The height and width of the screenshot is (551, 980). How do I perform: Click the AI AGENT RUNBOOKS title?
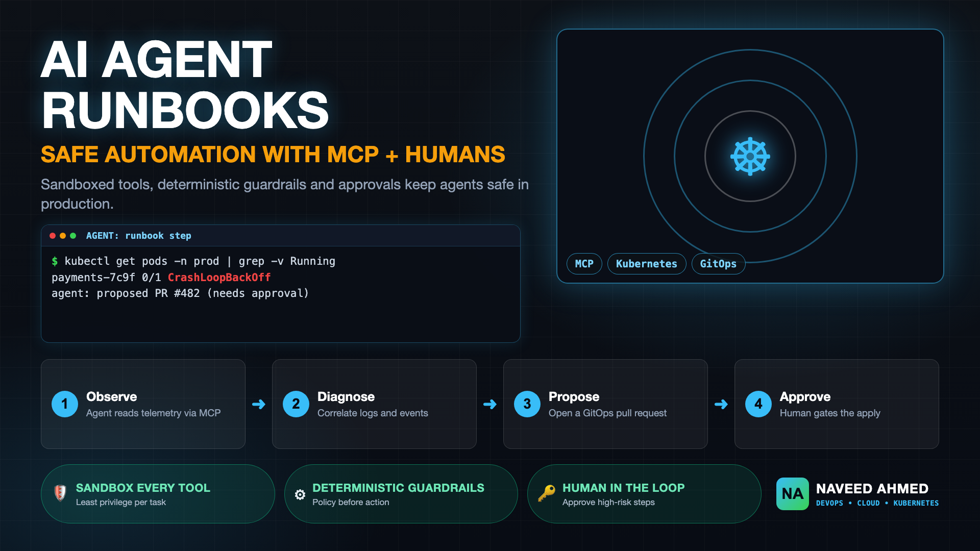point(185,85)
